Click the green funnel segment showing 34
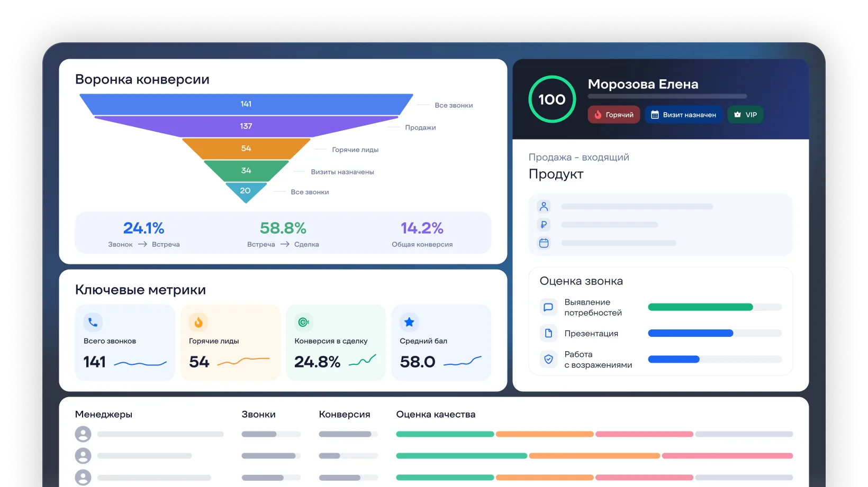The image size is (868, 487). (x=246, y=171)
